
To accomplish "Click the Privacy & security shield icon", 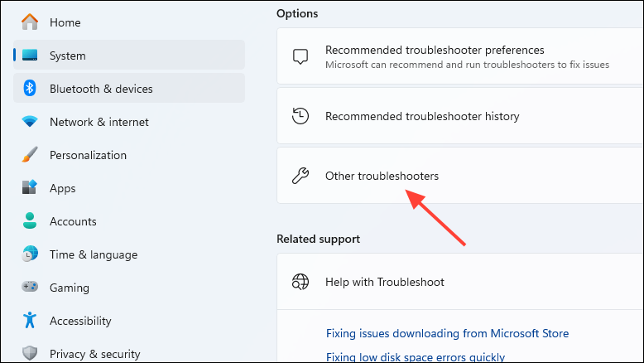I will coord(30,353).
